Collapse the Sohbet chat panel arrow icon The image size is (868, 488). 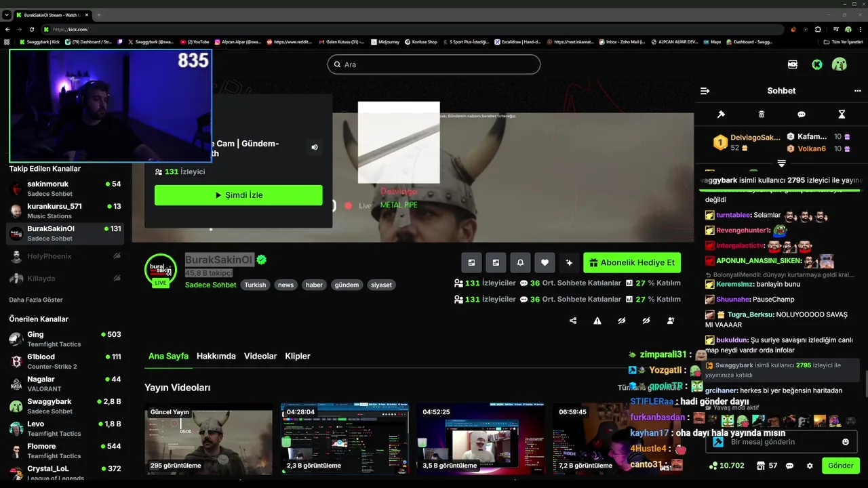coord(705,91)
